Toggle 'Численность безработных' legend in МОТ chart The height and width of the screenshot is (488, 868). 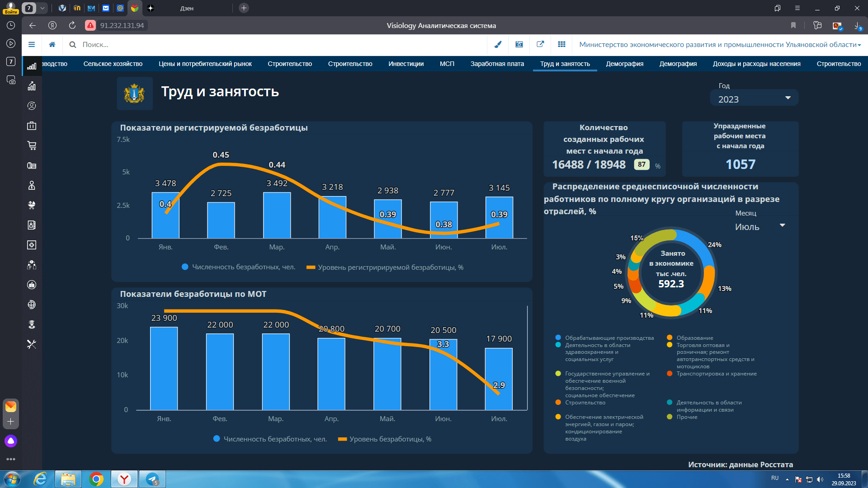tap(270, 439)
